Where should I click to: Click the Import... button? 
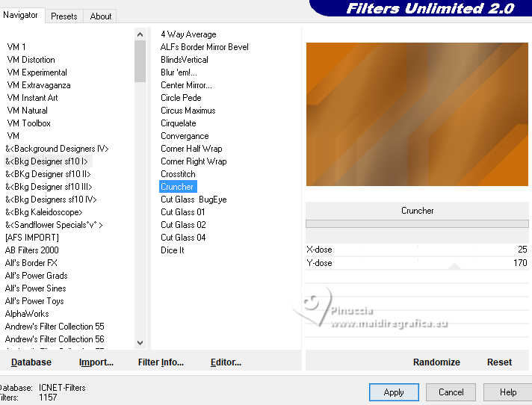96,362
